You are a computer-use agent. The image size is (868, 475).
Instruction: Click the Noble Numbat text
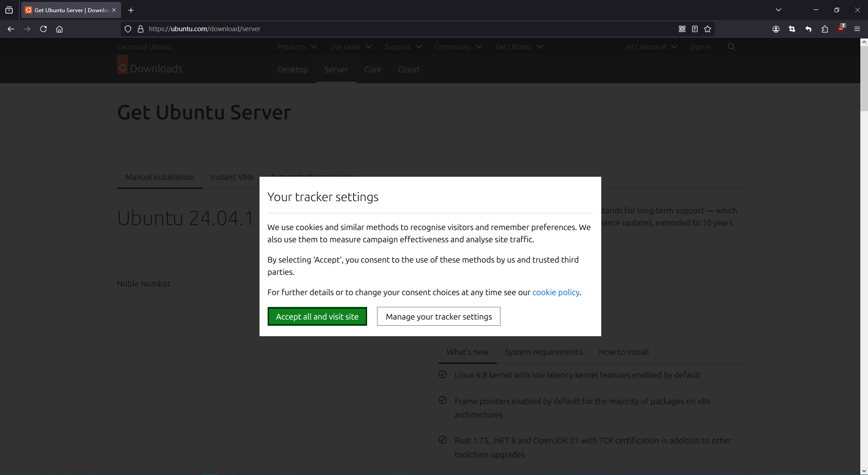pos(143,284)
